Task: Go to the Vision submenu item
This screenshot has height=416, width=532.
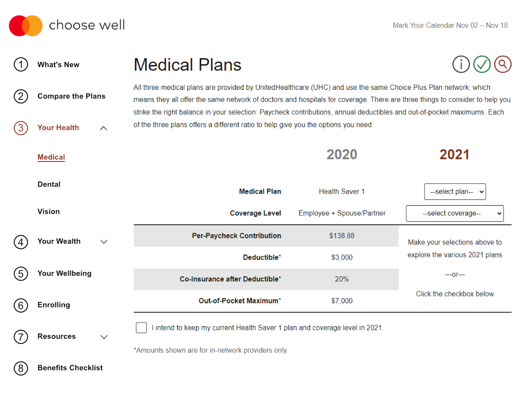Action: [x=48, y=211]
